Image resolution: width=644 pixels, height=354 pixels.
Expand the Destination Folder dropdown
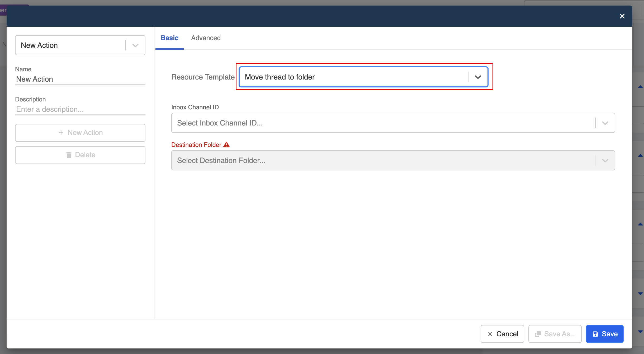tap(605, 161)
